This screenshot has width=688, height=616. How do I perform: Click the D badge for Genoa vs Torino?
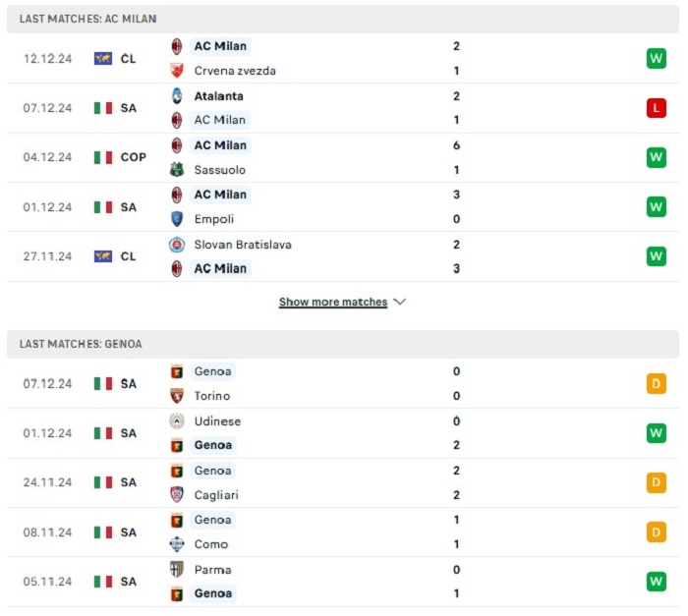tap(656, 383)
